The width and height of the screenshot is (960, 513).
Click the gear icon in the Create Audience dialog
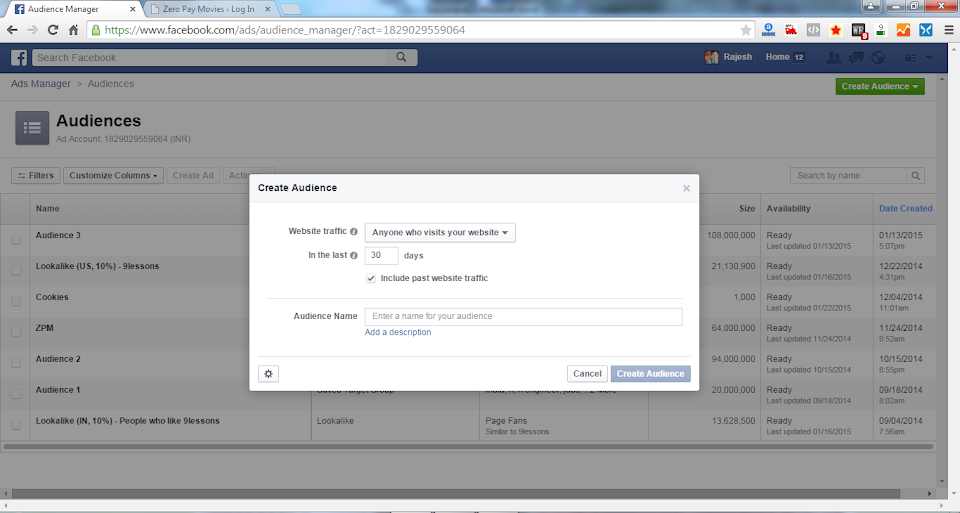[x=268, y=373]
